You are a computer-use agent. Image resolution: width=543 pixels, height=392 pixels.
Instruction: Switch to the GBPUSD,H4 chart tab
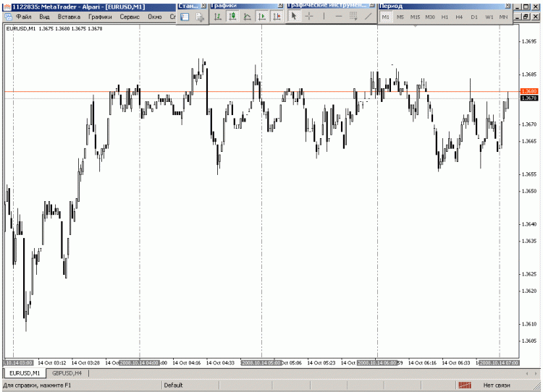(x=67, y=373)
